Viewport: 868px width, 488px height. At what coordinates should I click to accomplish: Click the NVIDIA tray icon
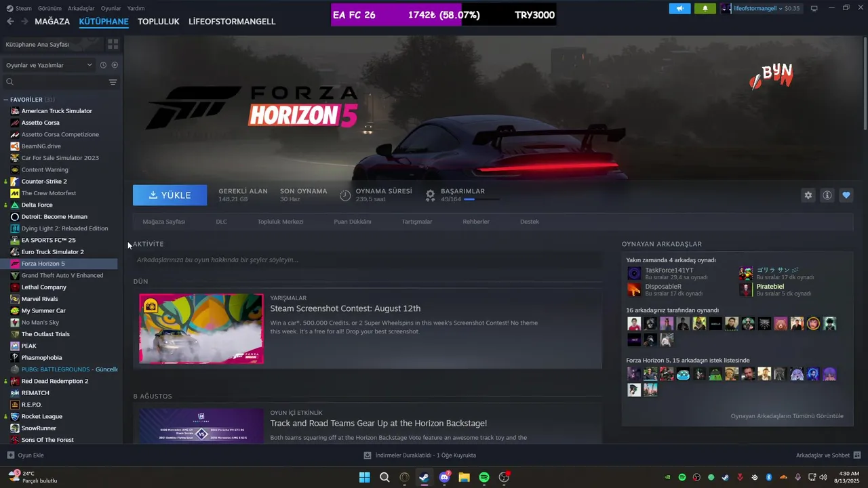pyautogui.click(x=668, y=477)
